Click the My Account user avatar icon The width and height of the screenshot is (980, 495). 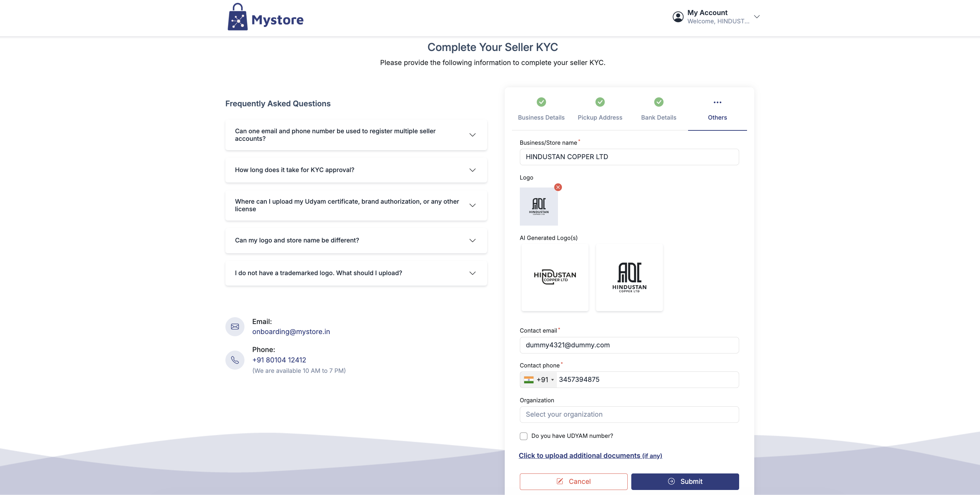pos(678,17)
